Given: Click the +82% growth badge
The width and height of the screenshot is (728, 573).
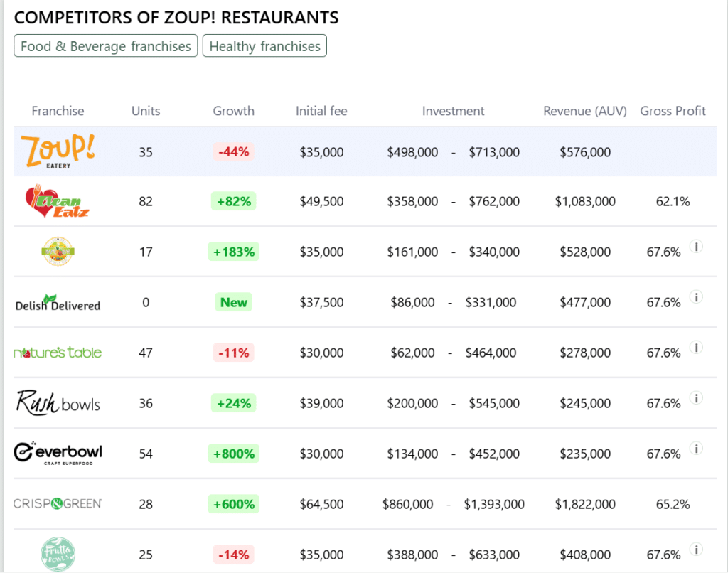Looking at the screenshot, I should click(x=233, y=201).
